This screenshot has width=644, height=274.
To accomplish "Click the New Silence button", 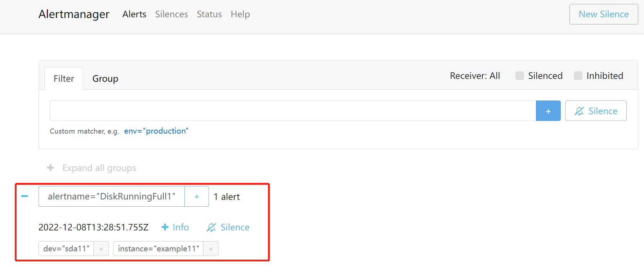I will [x=604, y=14].
